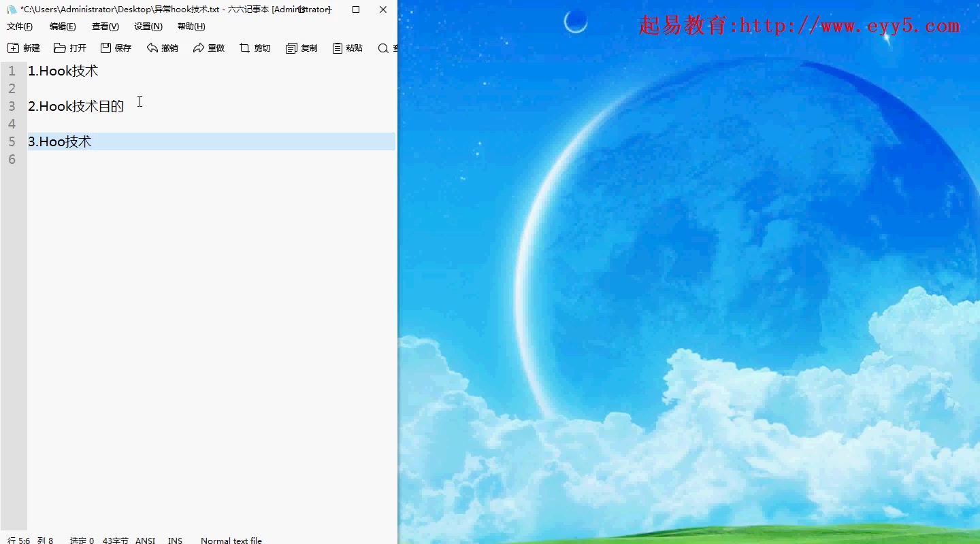Open a file using 打开 toolbar button
This screenshot has width=980, height=544.
click(x=70, y=48)
